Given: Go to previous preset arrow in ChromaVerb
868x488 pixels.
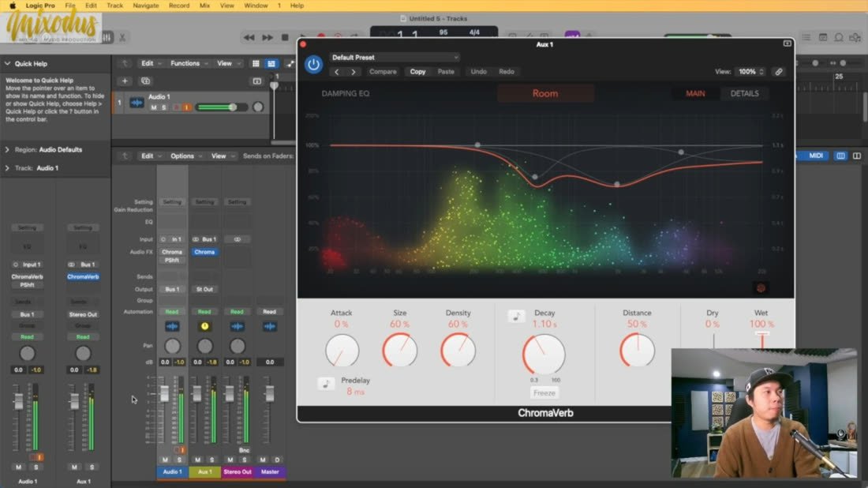Looking at the screenshot, I should click(x=337, y=72).
